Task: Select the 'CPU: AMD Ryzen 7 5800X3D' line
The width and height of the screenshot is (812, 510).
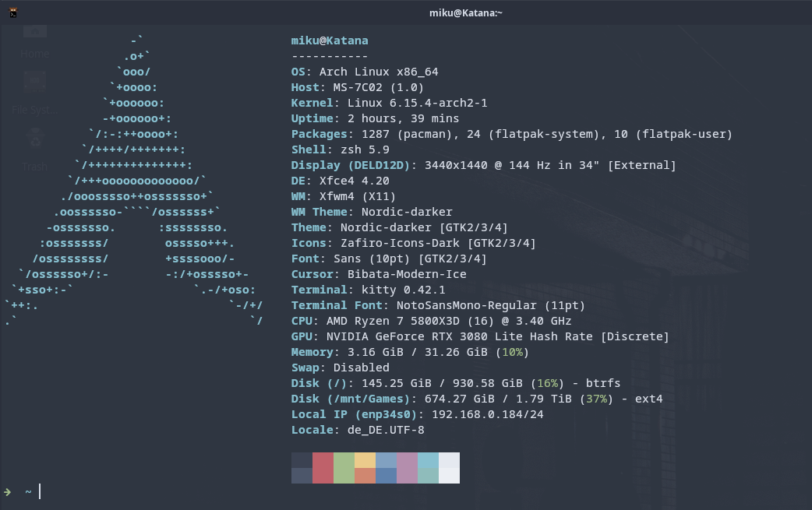Action: [432, 321]
